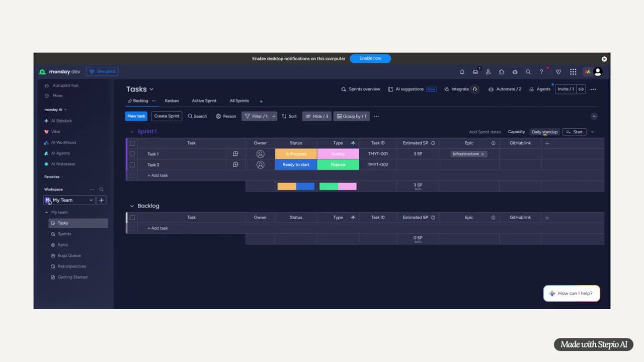Viewport: 644px width, 362px height.
Task: Expand the Tasks board title dropdown
Action: tap(151, 89)
